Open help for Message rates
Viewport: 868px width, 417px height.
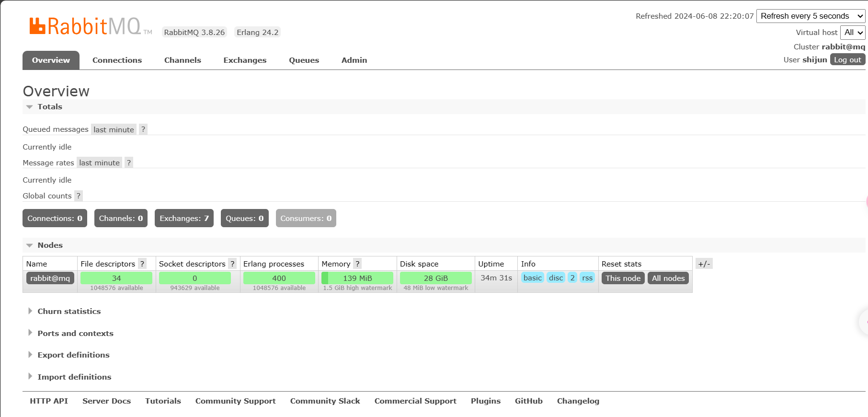point(129,162)
